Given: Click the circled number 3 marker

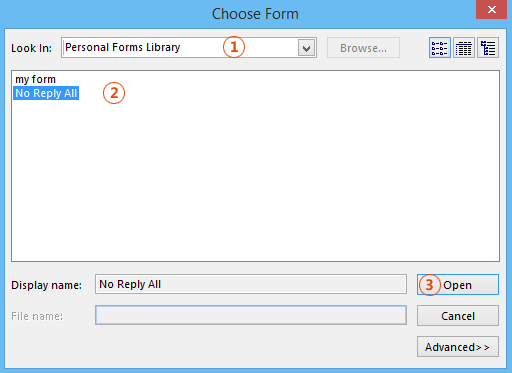Looking at the screenshot, I should click(429, 285).
